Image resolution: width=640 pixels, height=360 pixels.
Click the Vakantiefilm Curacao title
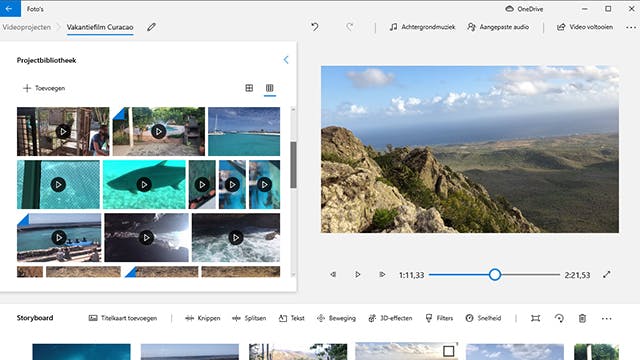(100, 27)
